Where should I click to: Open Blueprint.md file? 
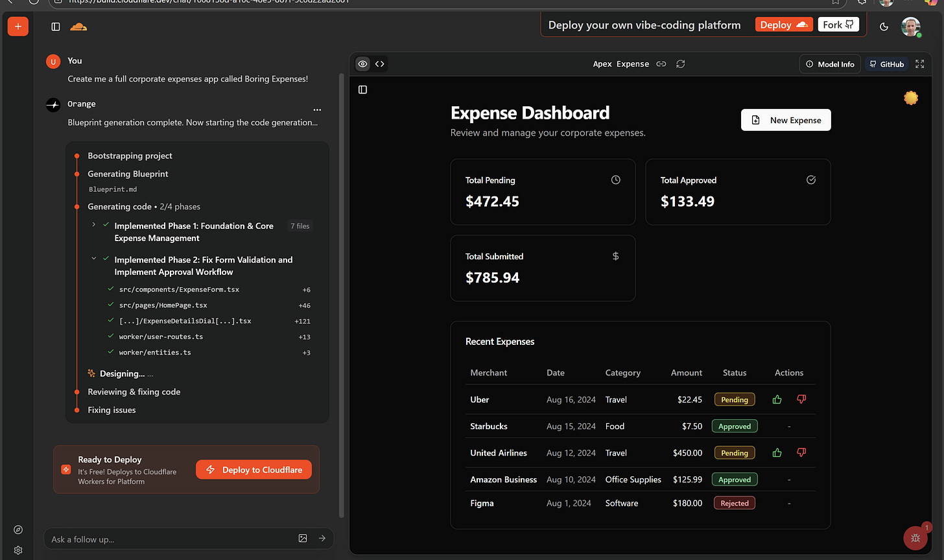coord(113,189)
